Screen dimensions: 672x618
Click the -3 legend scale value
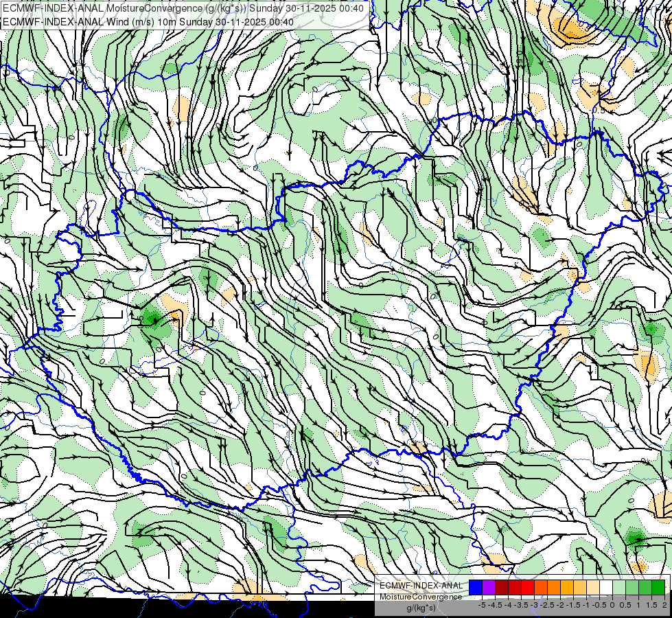(x=535, y=605)
